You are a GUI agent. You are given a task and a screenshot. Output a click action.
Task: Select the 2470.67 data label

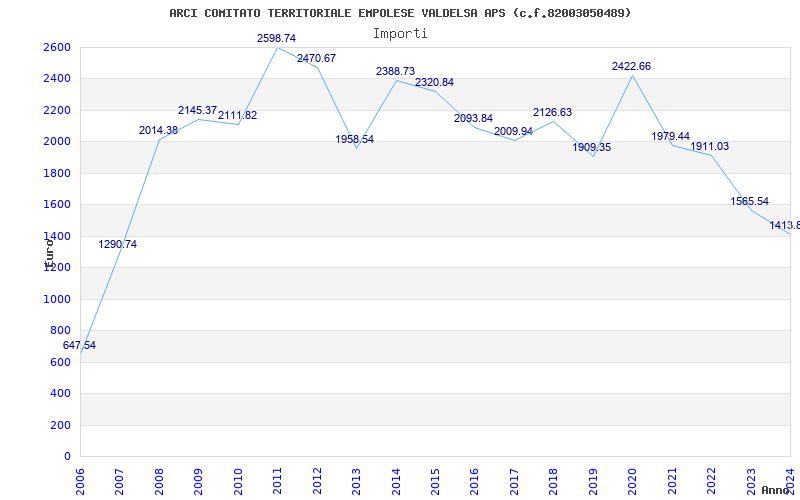[x=316, y=58]
